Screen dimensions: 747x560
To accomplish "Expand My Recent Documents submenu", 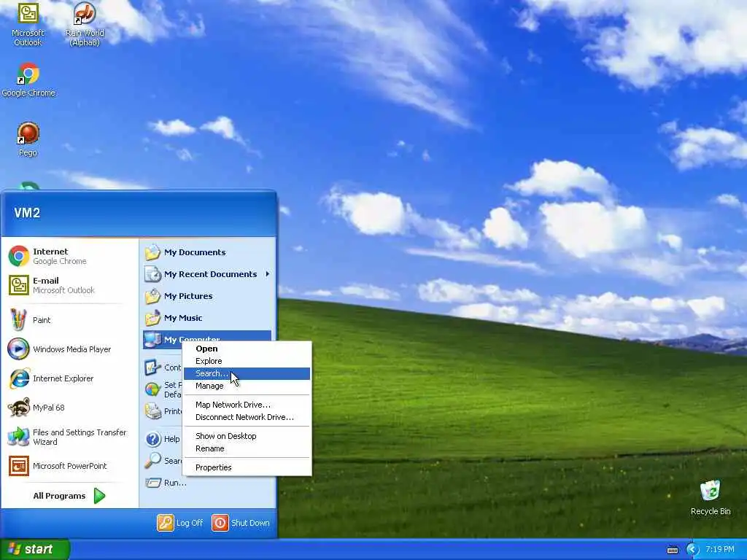I will (x=206, y=274).
